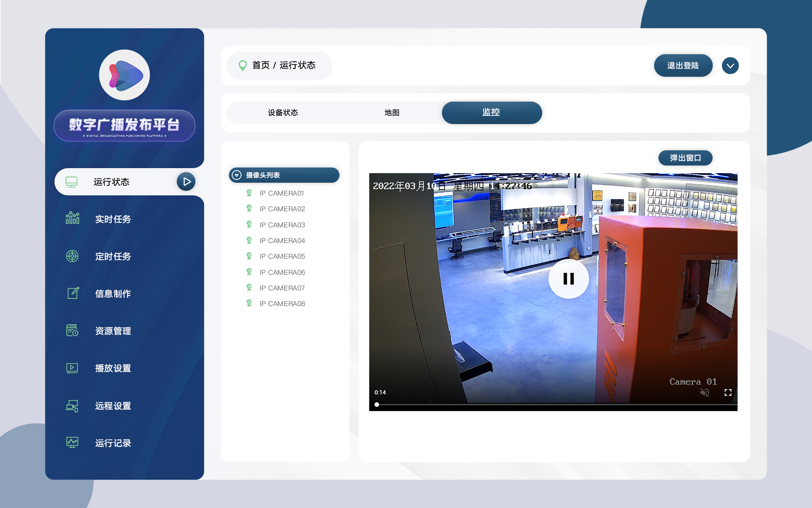The image size is (812, 508).
Task: Click the platform logo icon
Action: coord(124,75)
